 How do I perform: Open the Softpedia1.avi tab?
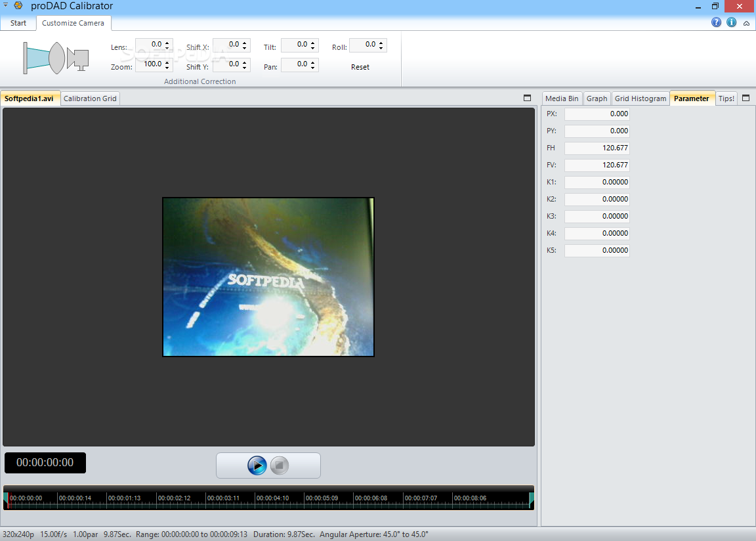coord(30,98)
